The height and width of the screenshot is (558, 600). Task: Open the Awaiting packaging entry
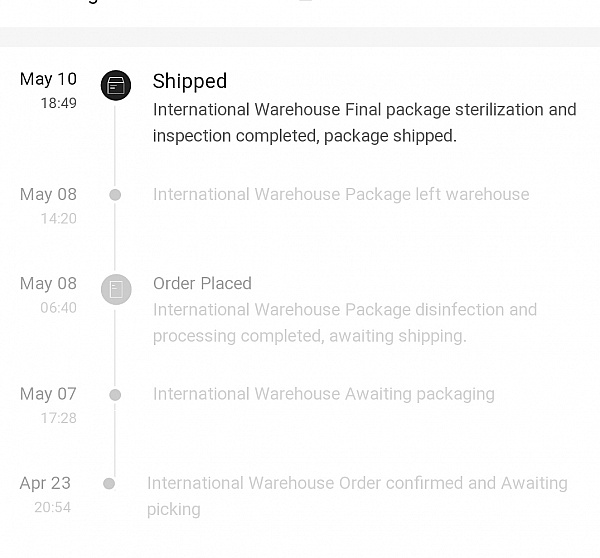click(x=324, y=395)
